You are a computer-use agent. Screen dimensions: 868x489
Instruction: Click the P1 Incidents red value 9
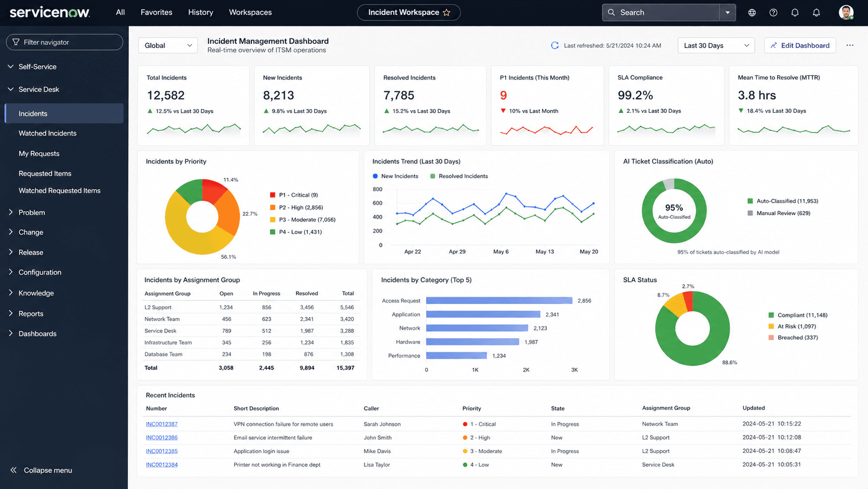tap(504, 96)
